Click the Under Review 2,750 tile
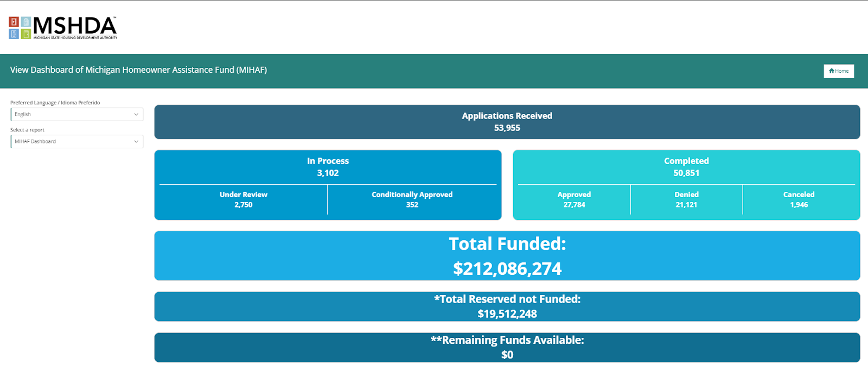The width and height of the screenshot is (868, 371). click(244, 199)
